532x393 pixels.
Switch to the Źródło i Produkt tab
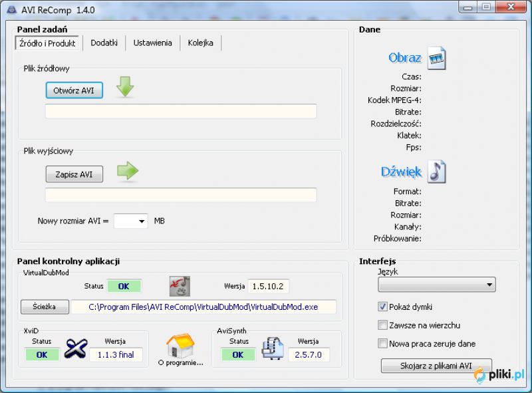pos(47,43)
